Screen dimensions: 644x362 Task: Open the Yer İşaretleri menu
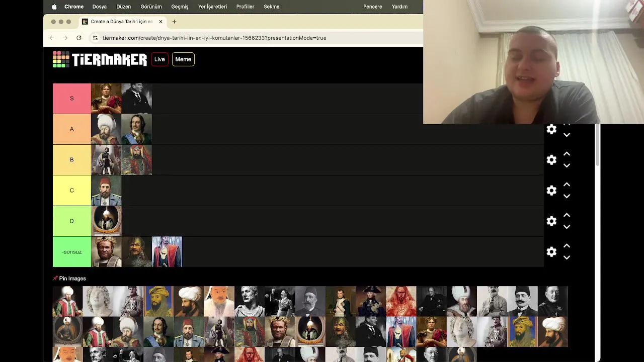[x=212, y=7]
